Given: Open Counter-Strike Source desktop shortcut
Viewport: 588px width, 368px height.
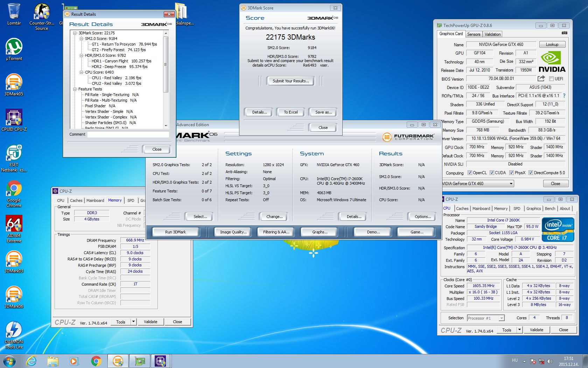Looking at the screenshot, I should click(x=42, y=16).
